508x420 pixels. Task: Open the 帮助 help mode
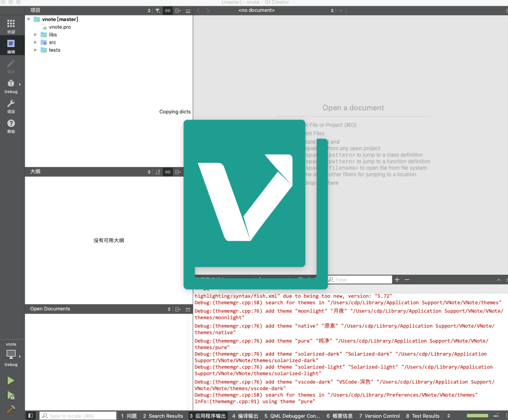tap(11, 126)
